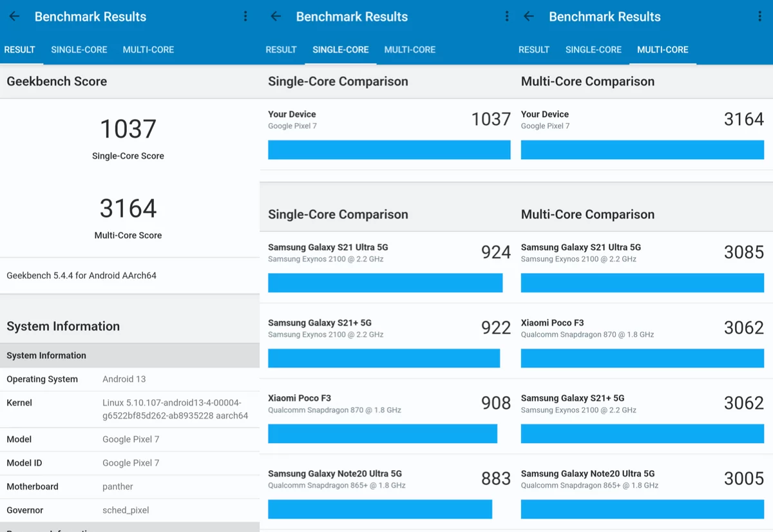The width and height of the screenshot is (773, 532).
Task: Tap the Your Device multi-core 3164 bar
Action: tap(643, 150)
